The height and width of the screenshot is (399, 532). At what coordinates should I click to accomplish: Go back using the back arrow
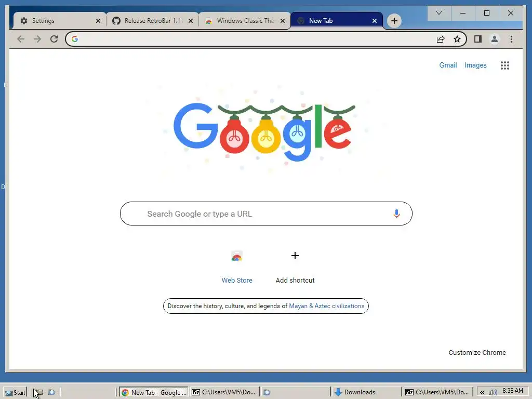coord(21,39)
